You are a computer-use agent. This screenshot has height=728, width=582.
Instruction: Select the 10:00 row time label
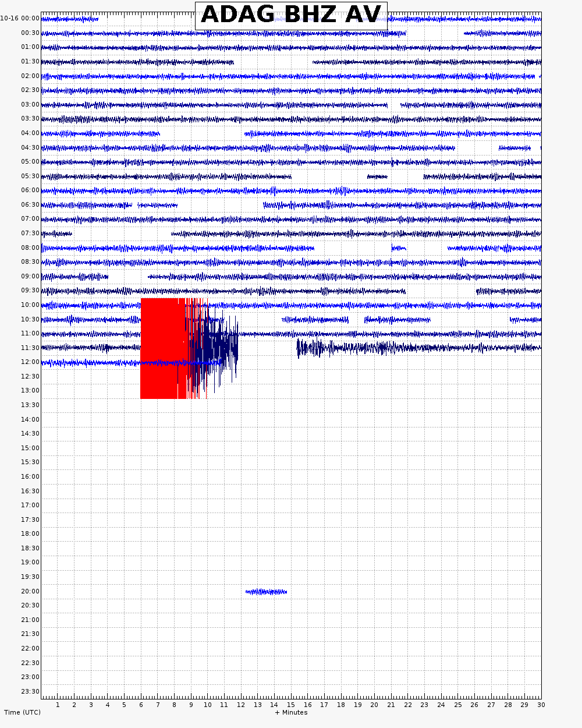point(30,305)
